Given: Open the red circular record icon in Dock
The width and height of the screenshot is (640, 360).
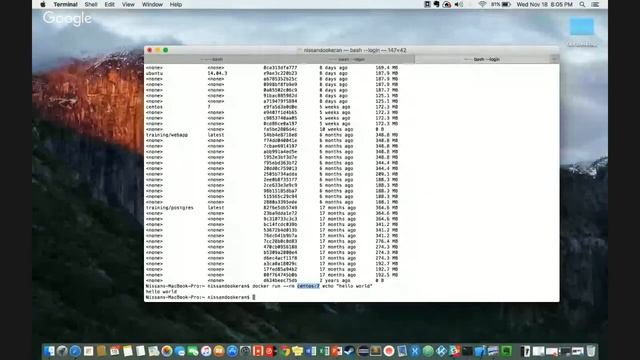Looking at the screenshot, I should (389, 351).
